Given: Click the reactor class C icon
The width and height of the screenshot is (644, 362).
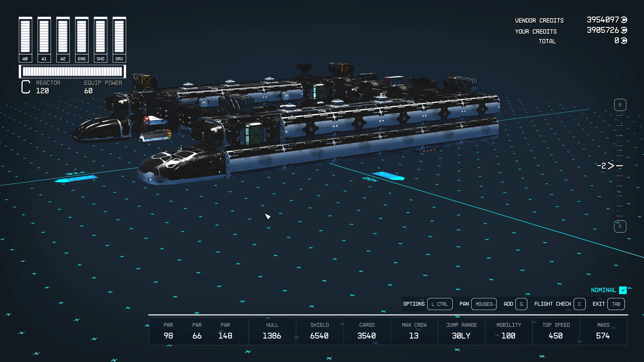Looking at the screenshot, I should (26, 87).
